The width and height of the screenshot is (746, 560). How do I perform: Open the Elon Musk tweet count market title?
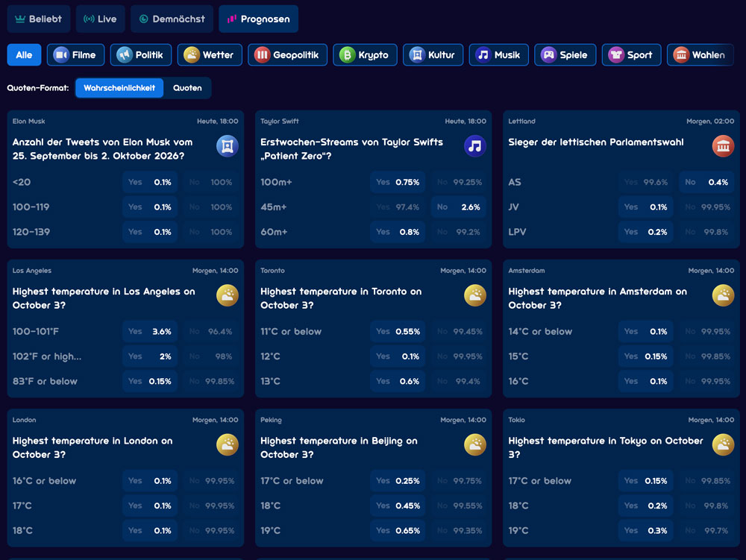[103, 149]
